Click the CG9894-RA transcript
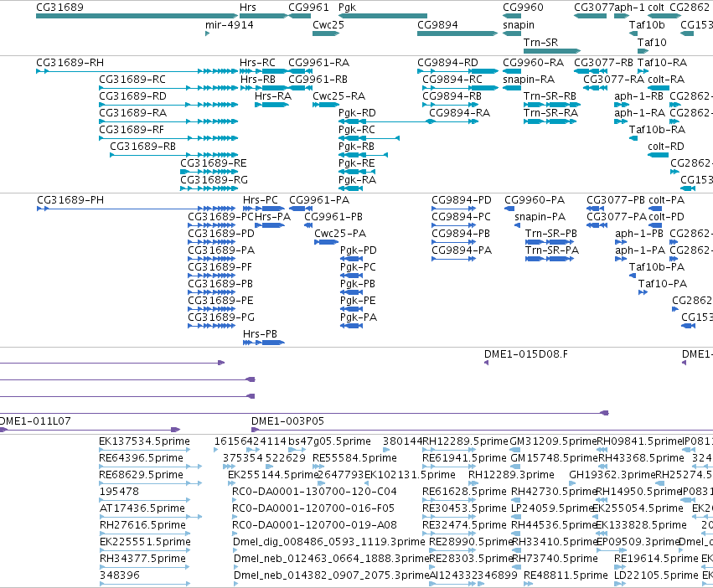 click(454, 121)
